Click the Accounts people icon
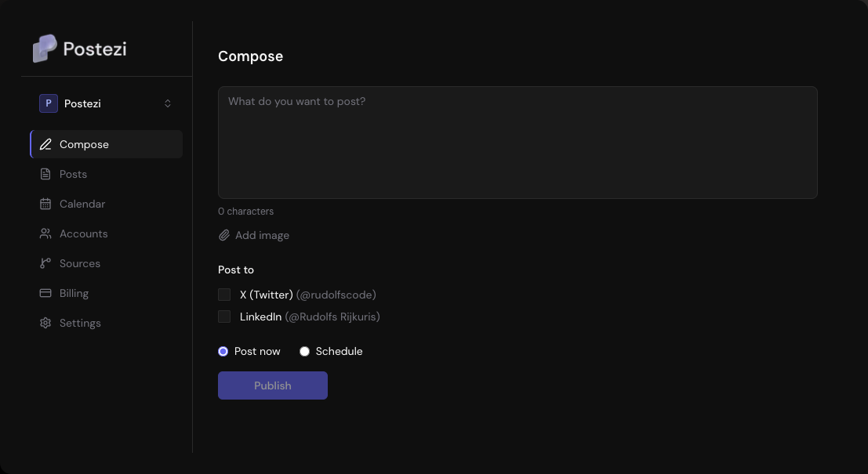 (45, 234)
